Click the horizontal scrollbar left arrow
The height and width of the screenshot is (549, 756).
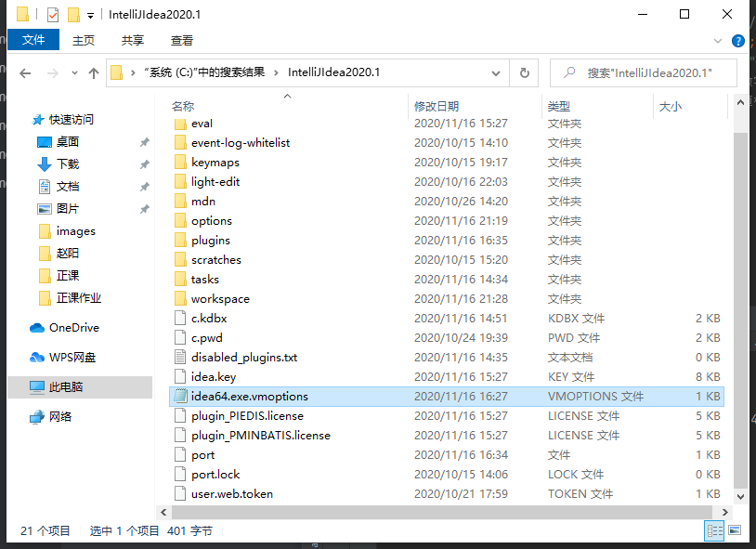click(x=163, y=512)
